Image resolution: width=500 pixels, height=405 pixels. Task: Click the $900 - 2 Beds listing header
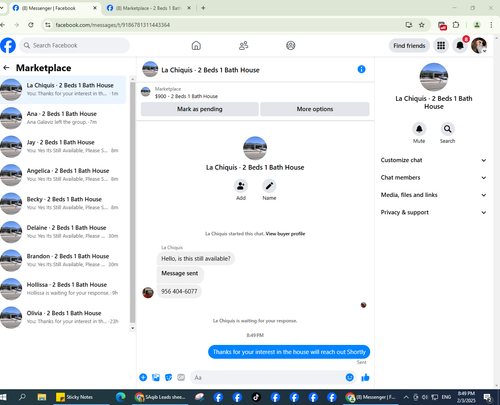coord(186,96)
